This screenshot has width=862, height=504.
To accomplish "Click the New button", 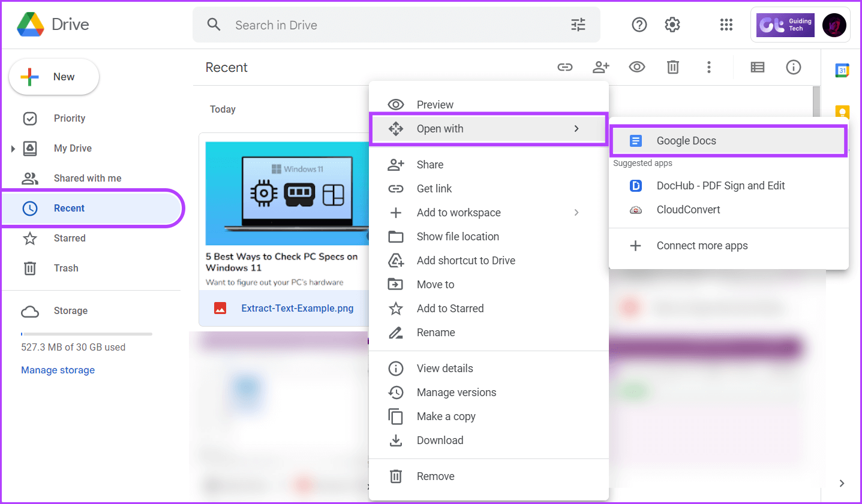I will point(54,77).
